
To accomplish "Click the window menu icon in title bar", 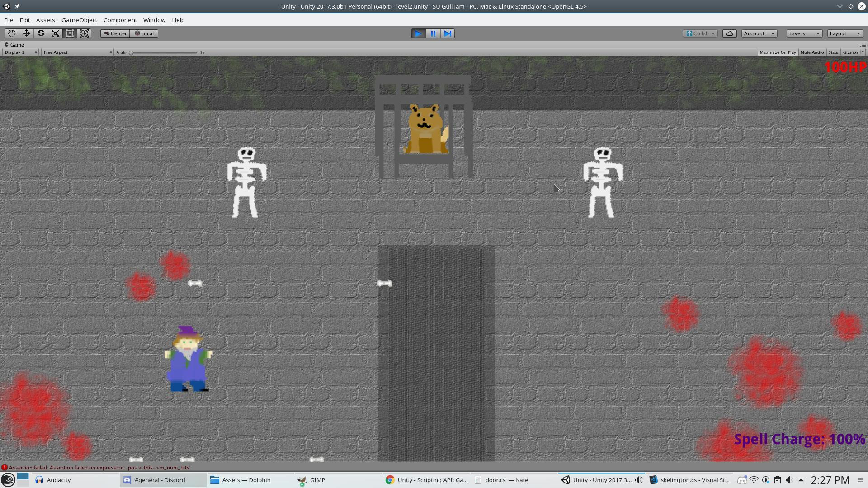I will click(x=6, y=6).
